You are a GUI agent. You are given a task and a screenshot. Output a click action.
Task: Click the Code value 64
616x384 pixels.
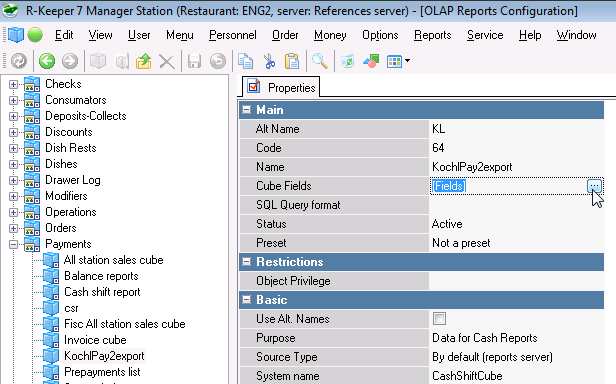tap(438, 148)
